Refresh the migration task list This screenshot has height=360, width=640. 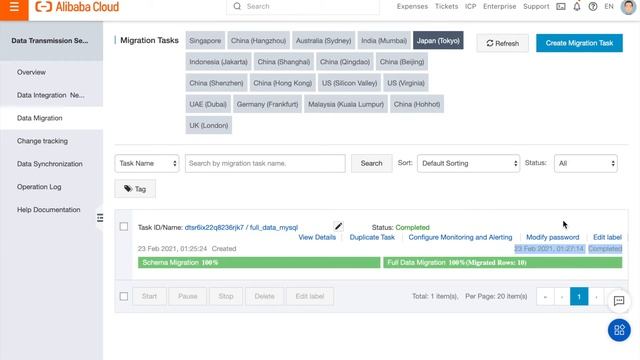click(x=502, y=43)
